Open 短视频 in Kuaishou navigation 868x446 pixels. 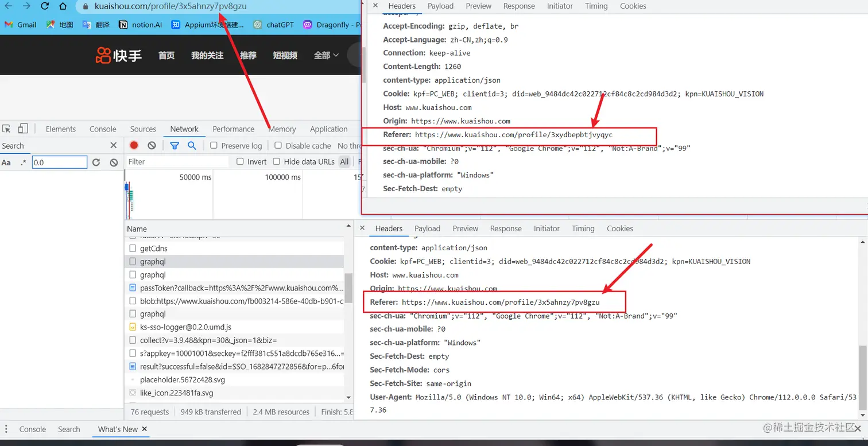[285, 55]
